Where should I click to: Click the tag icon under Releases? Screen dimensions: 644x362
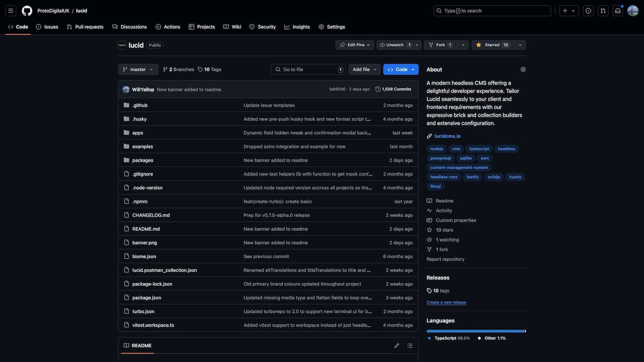click(429, 291)
